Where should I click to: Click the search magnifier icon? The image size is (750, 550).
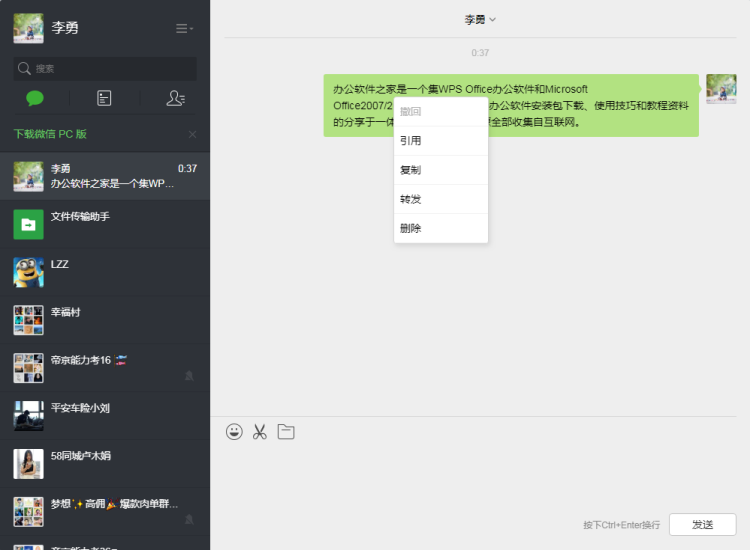pyautogui.click(x=24, y=68)
